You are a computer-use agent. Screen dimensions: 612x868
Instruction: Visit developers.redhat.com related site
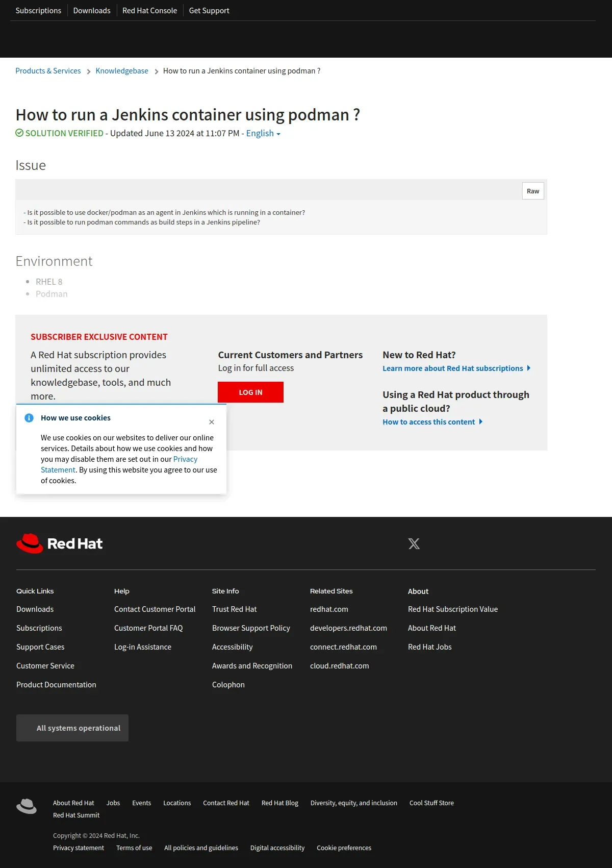coord(348,628)
